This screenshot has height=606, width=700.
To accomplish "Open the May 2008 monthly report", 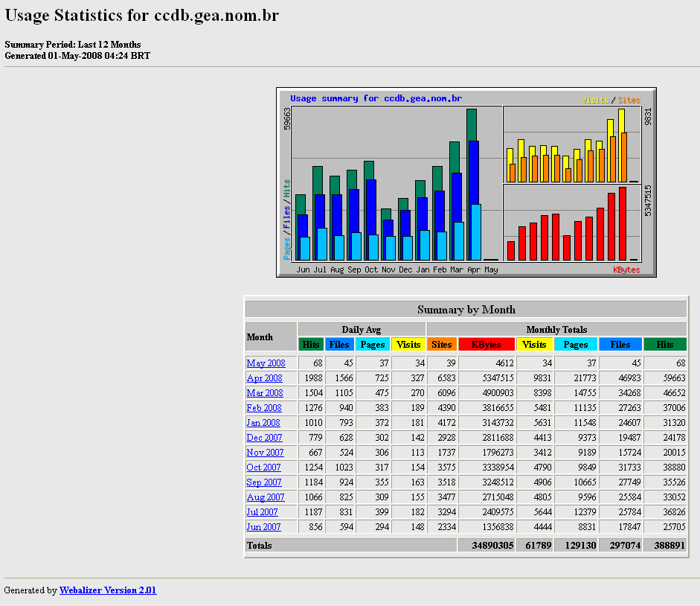I will point(266,363).
